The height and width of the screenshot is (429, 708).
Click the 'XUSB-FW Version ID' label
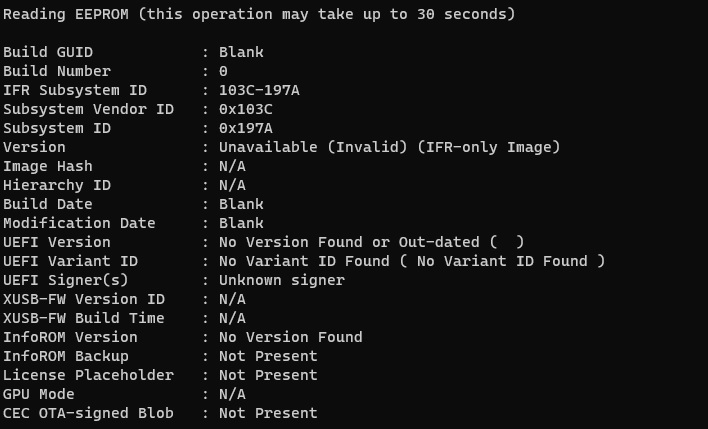pos(84,299)
